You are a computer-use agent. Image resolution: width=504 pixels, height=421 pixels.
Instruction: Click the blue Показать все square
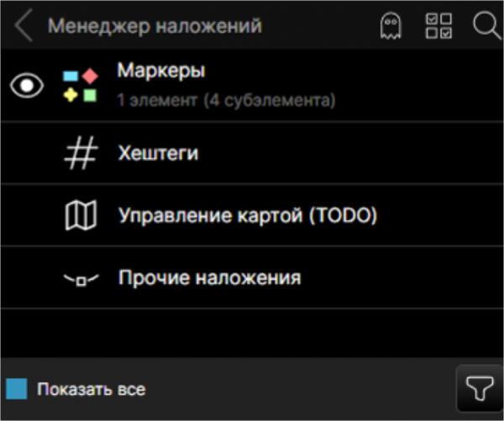pyautogui.click(x=17, y=388)
